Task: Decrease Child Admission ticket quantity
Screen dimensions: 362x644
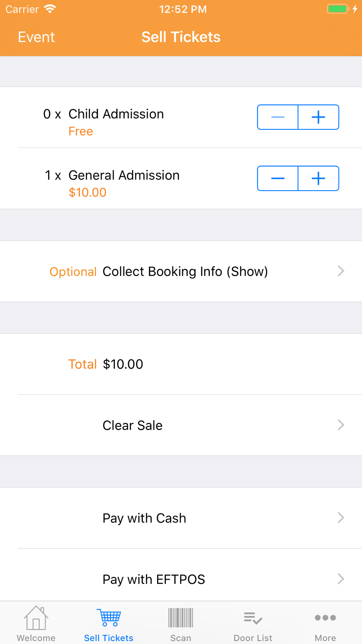Action: click(x=278, y=117)
